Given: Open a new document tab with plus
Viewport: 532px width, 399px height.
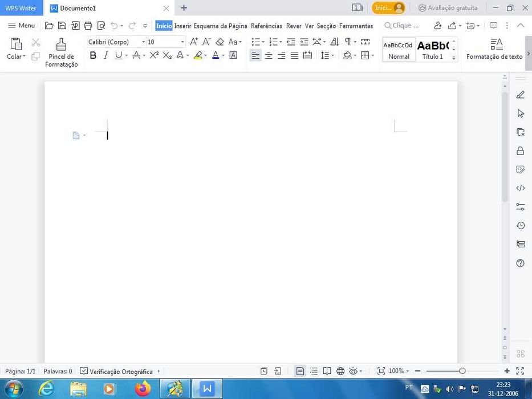Looking at the screenshot, I should point(184,8).
